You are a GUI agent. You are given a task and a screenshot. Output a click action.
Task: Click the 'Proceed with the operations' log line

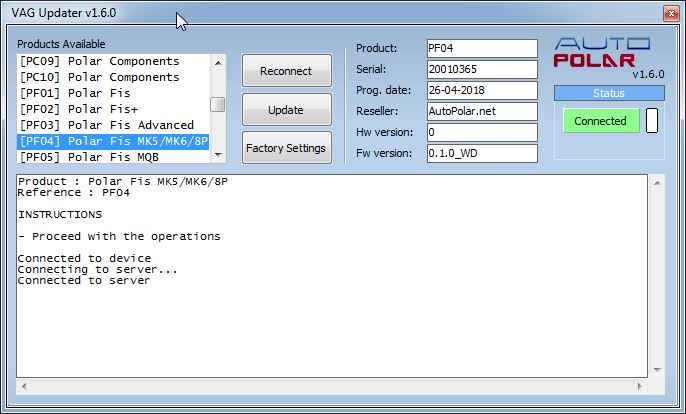click(x=119, y=236)
